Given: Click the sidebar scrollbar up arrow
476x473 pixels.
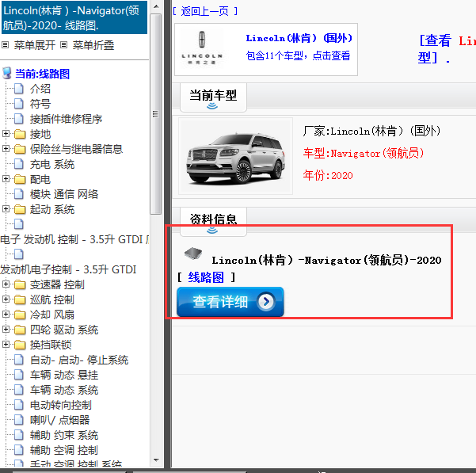Looking at the screenshot, I should [x=156, y=6].
